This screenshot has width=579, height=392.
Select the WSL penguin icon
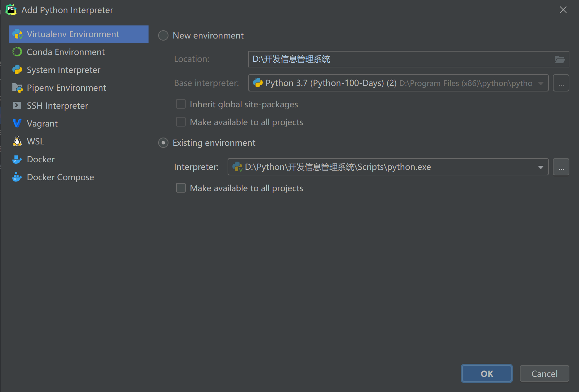pos(17,141)
